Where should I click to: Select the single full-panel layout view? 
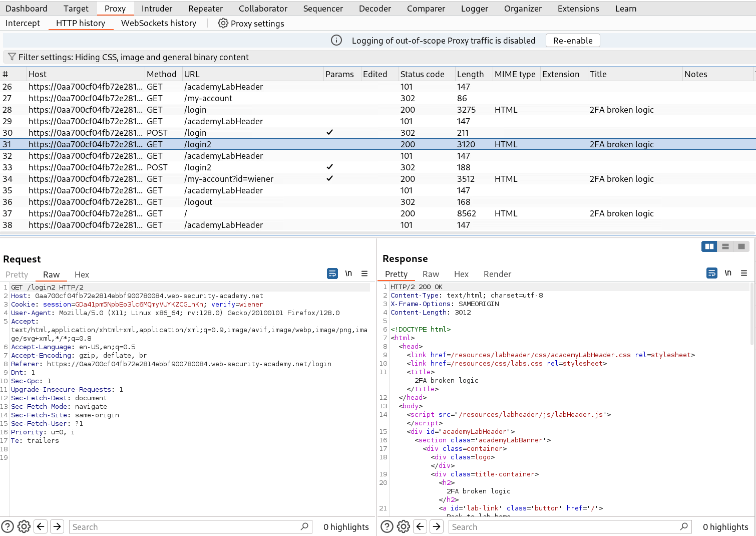pyautogui.click(x=741, y=246)
